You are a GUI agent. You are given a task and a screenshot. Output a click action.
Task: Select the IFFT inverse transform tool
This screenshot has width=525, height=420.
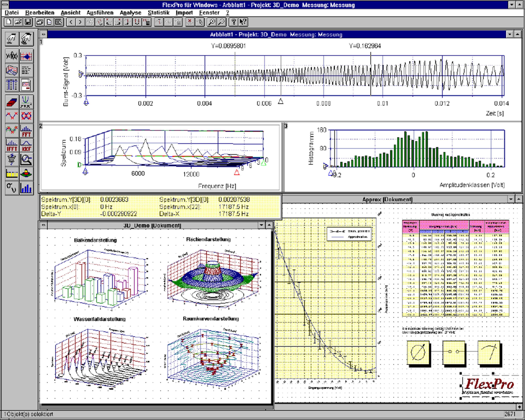pos(12,145)
